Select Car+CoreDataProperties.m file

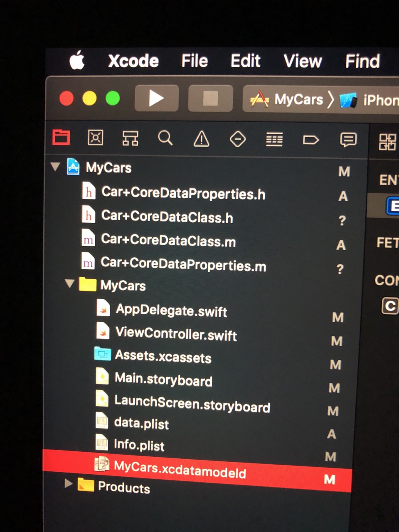(x=183, y=264)
